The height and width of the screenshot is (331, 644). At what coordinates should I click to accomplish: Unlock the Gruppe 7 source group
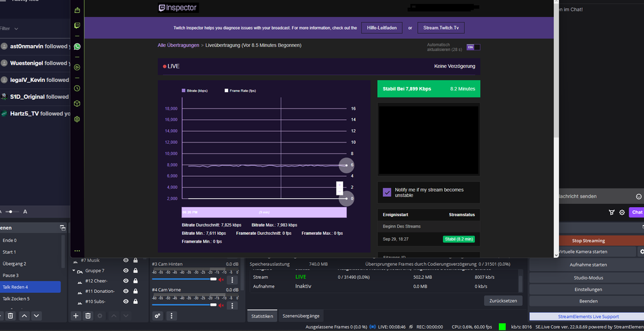[135, 270]
